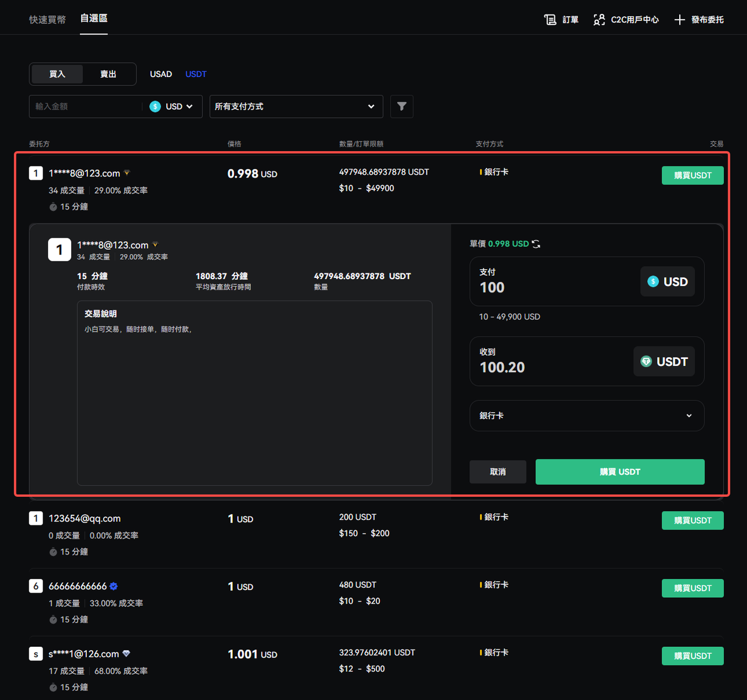This screenshot has width=747, height=700.
Task: Click 17 成交量 stat text
Action: [67, 671]
